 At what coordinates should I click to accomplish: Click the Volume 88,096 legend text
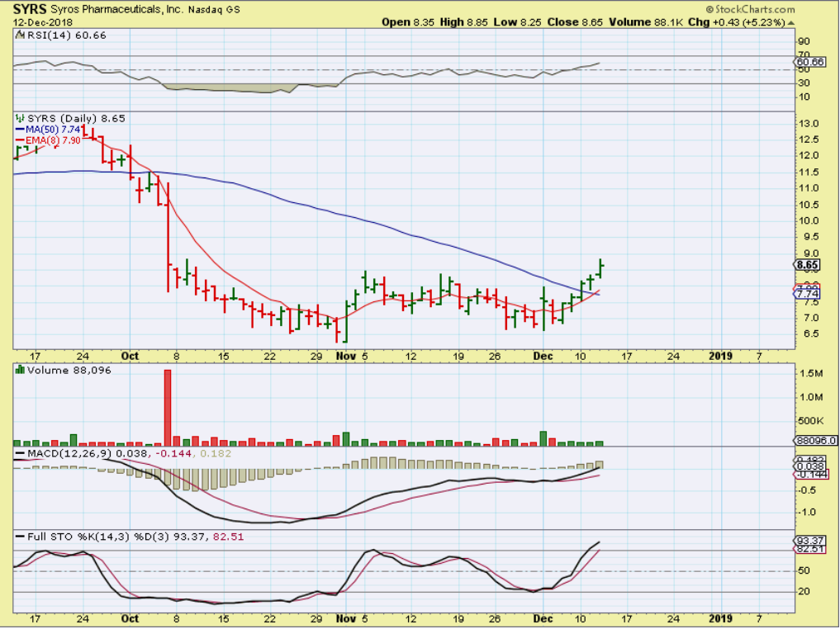tap(69, 371)
